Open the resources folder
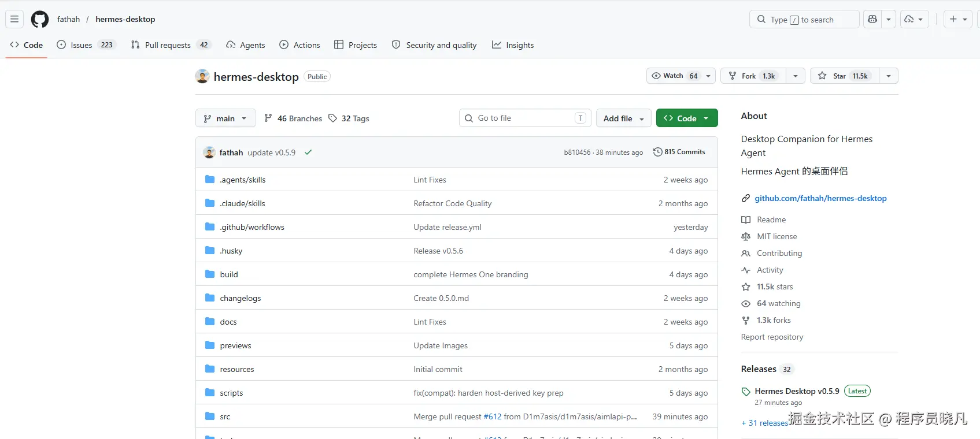This screenshot has width=980, height=439. click(x=237, y=369)
